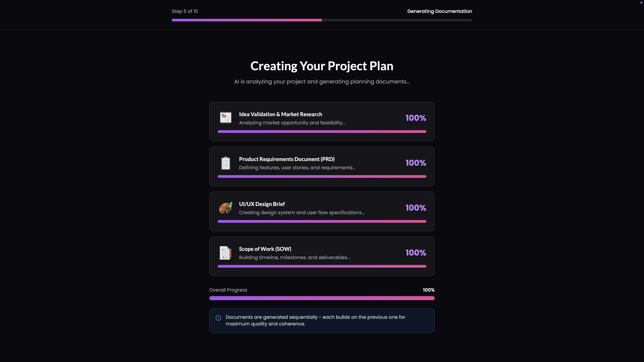Expand the UI/UX Design Brief card
This screenshot has height=362, width=644.
(322, 211)
